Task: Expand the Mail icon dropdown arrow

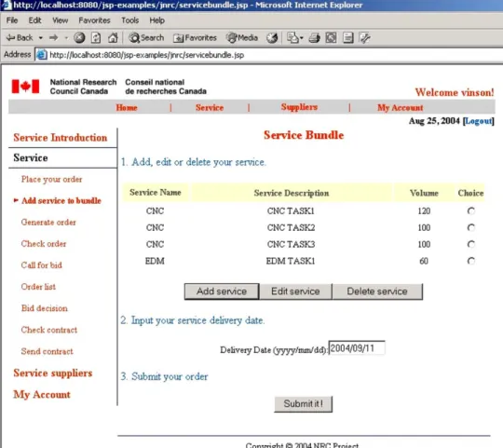Action: 302,38
